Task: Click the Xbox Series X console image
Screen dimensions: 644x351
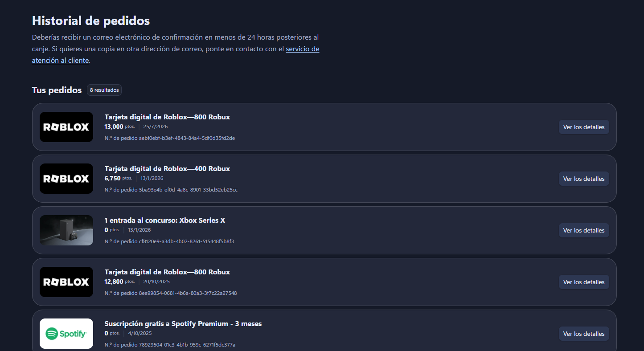Action: tap(66, 230)
